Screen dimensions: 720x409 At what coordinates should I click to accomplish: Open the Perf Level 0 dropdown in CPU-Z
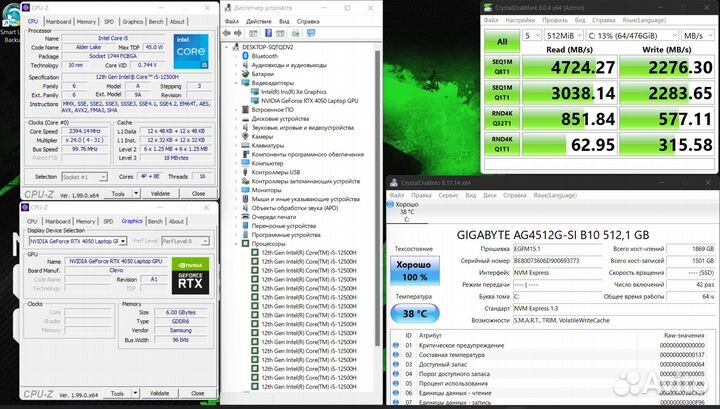[x=185, y=241]
